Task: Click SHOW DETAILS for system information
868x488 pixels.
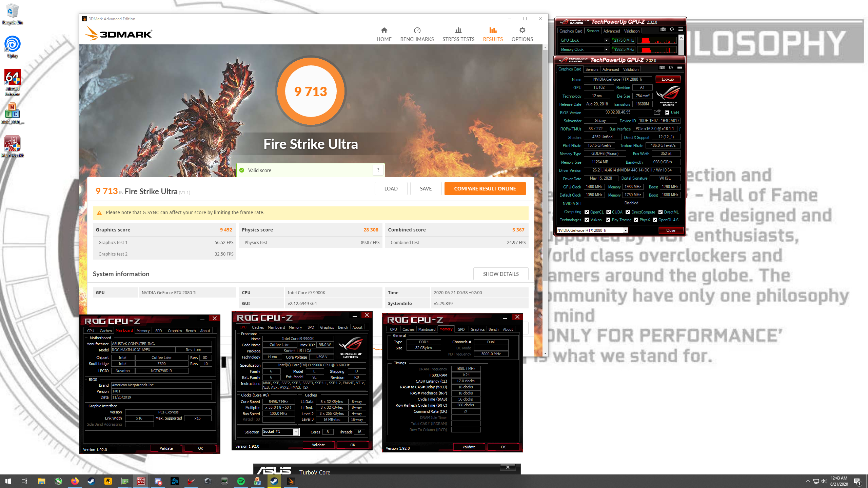Action: pyautogui.click(x=501, y=274)
